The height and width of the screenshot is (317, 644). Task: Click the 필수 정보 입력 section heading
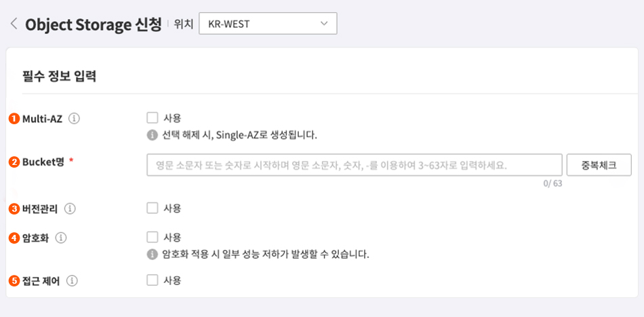tap(59, 76)
